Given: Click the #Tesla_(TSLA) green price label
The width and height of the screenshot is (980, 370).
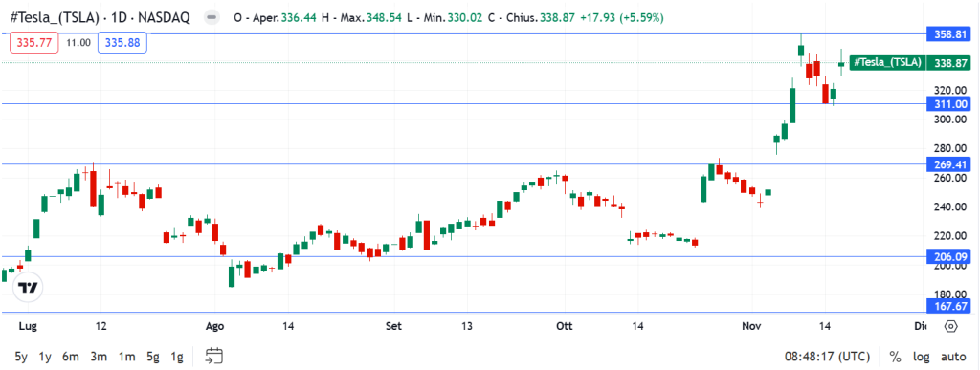Looking at the screenshot, I should [x=887, y=62].
